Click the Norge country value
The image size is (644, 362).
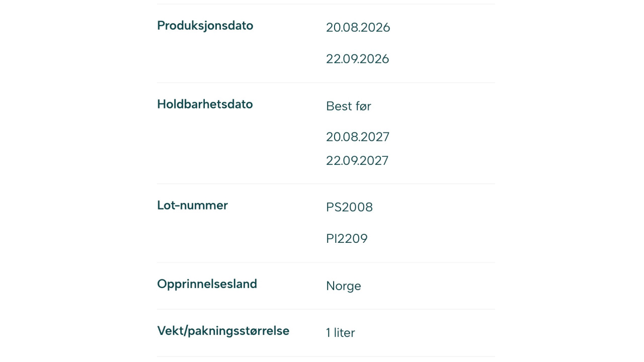pos(343,286)
